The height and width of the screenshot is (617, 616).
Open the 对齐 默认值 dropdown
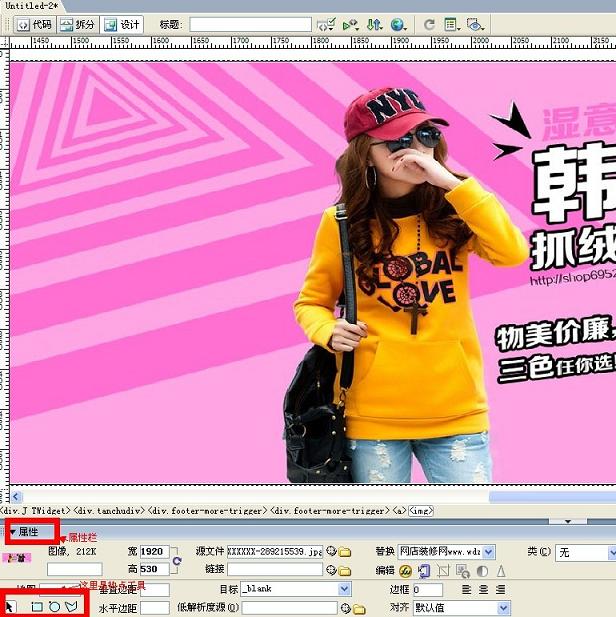pyautogui.click(x=502, y=607)
